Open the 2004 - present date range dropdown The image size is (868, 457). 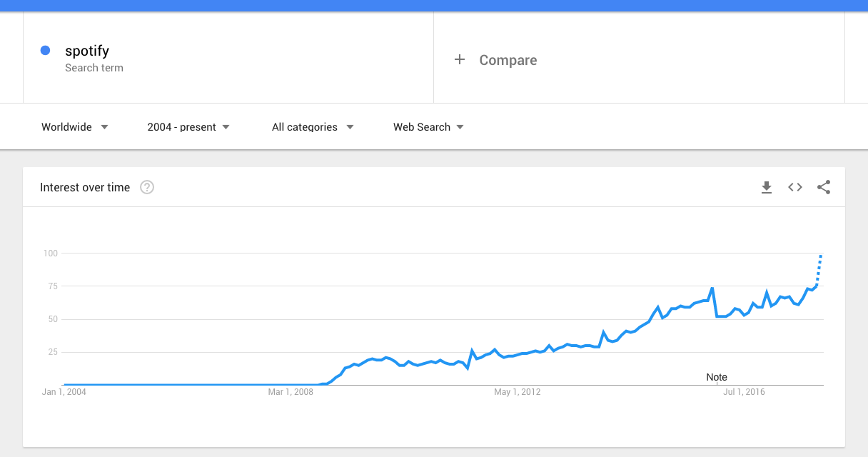point(188,127)
